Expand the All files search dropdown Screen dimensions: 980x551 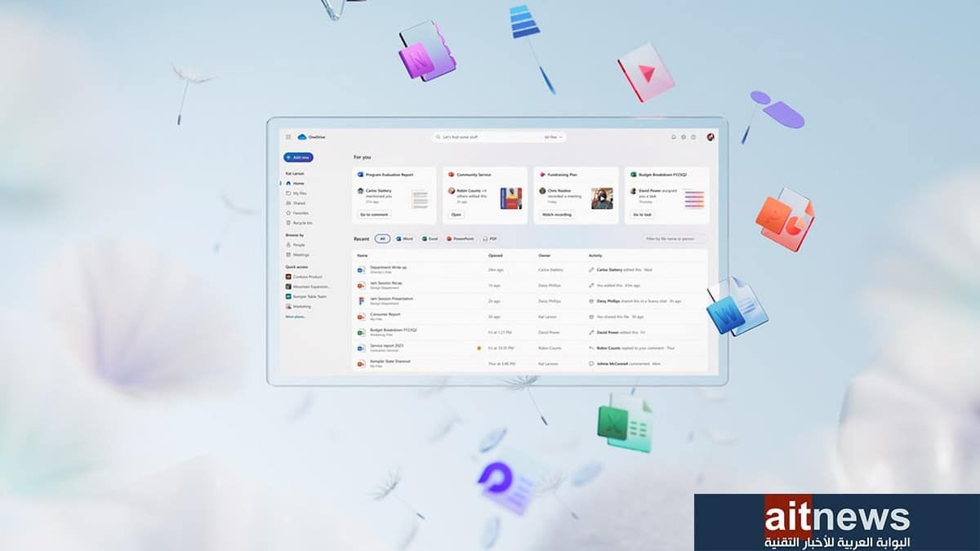[554, 137]
